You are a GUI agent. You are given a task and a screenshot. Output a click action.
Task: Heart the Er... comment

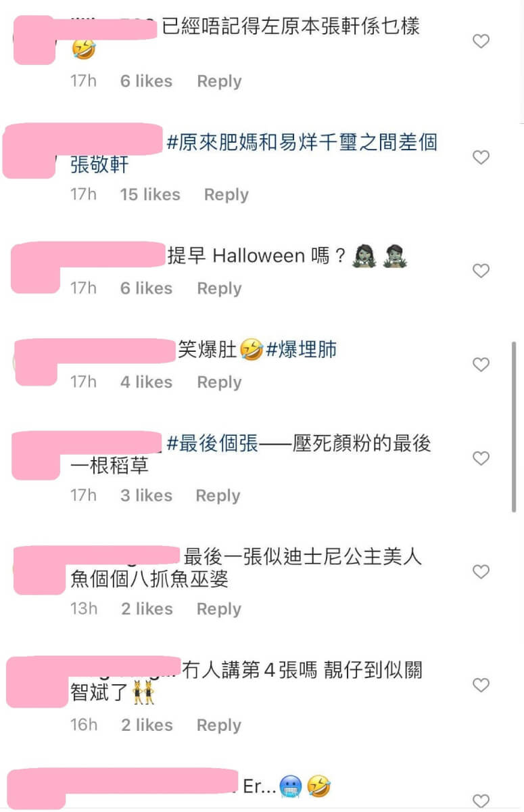pyautogui.click(x=481, y=801)
